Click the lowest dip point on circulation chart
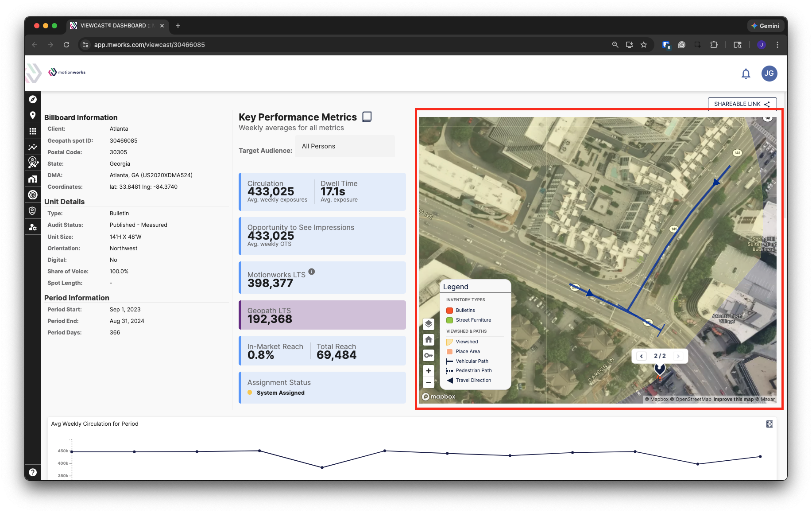This screenshot has width=812, height=513. [322, 467]
